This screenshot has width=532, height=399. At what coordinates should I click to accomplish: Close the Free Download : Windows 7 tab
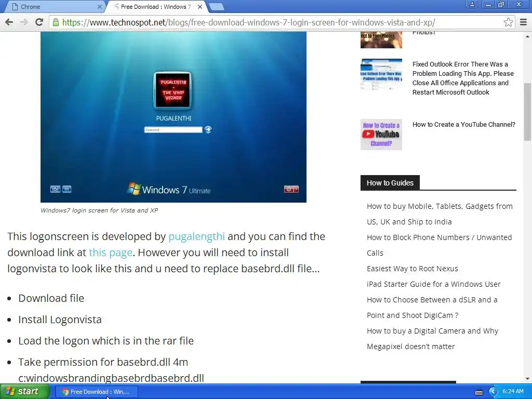200,6
